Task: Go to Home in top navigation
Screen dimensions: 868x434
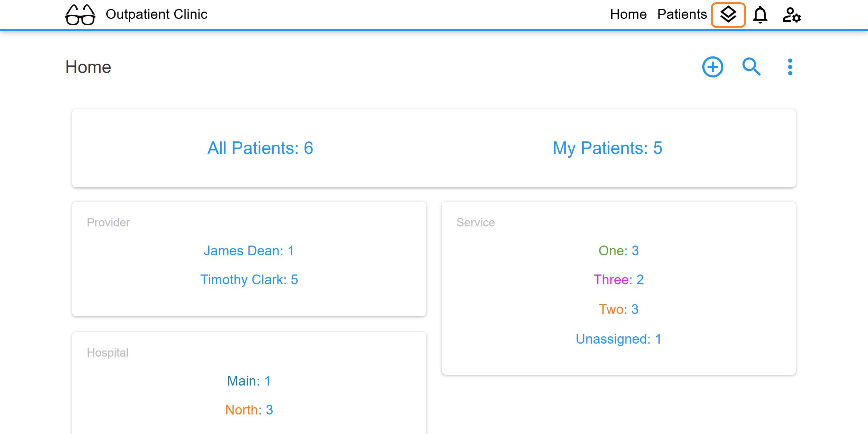Action: click(628, 14)
